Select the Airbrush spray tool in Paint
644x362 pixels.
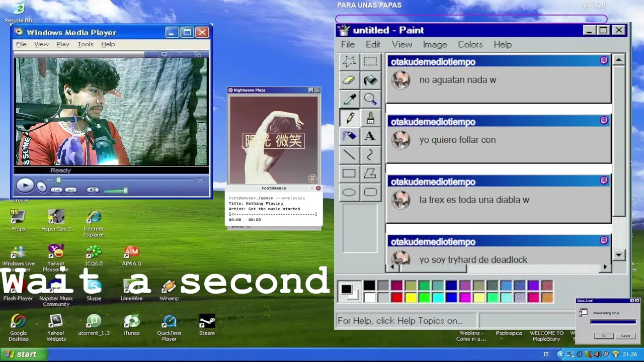pos(349,136)
